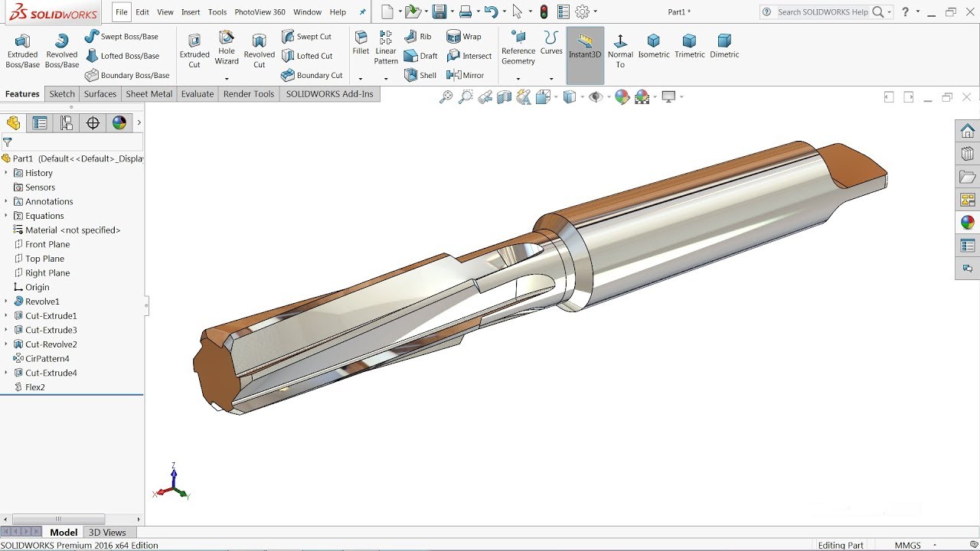Click the Boundary Cut tool
Viewport: 980px width, 551px height.
tap(312, 75)
